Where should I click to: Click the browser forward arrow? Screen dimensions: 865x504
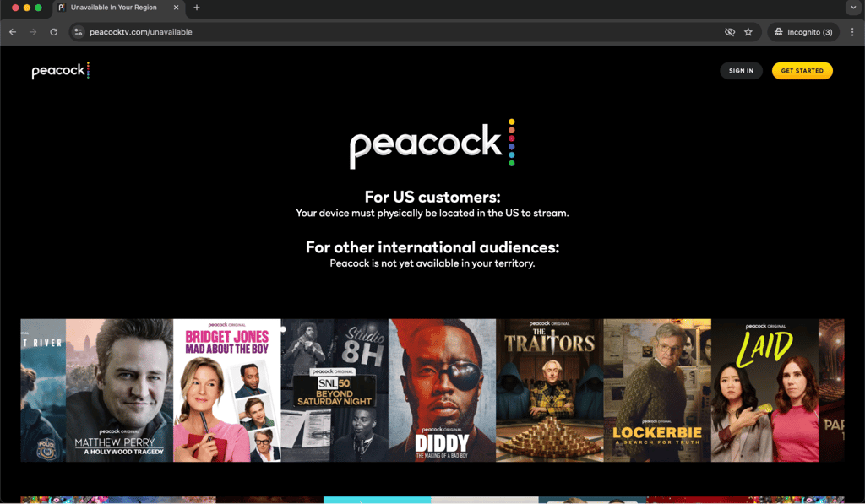point(33,32)
